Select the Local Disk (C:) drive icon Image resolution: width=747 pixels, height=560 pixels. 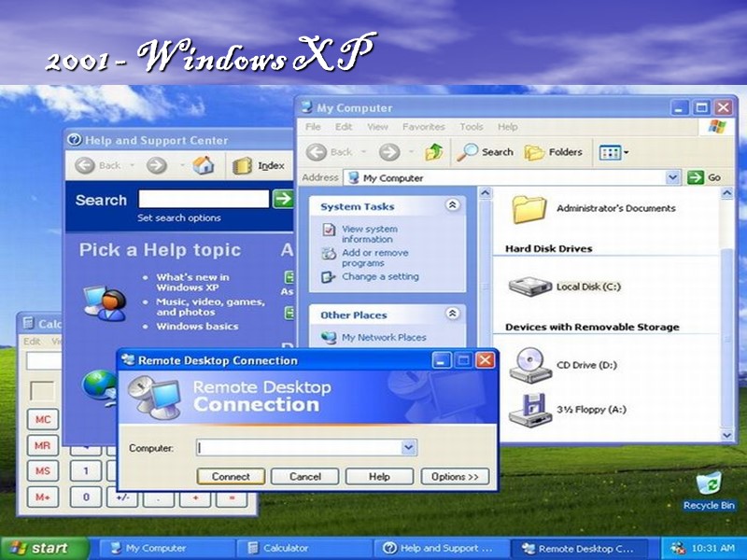(x=529, y=287)
